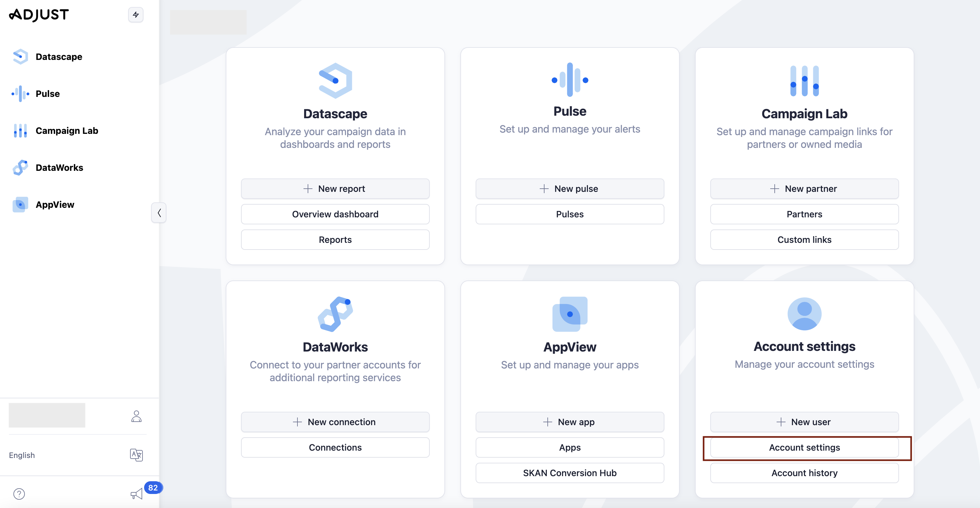The width and height of the screenshot is (980, 508).
Task: Select Pulse in the sidebar
Action: 48,94
